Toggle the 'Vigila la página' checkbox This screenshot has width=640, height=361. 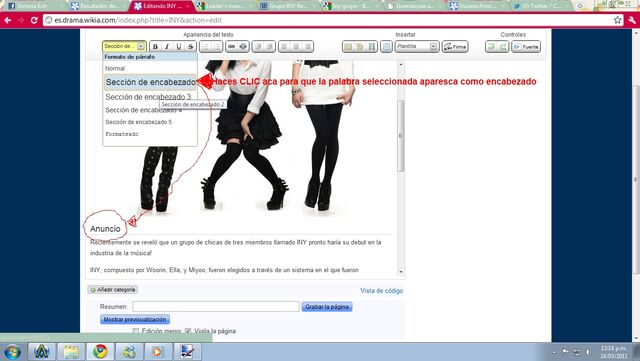coord(188,331)
